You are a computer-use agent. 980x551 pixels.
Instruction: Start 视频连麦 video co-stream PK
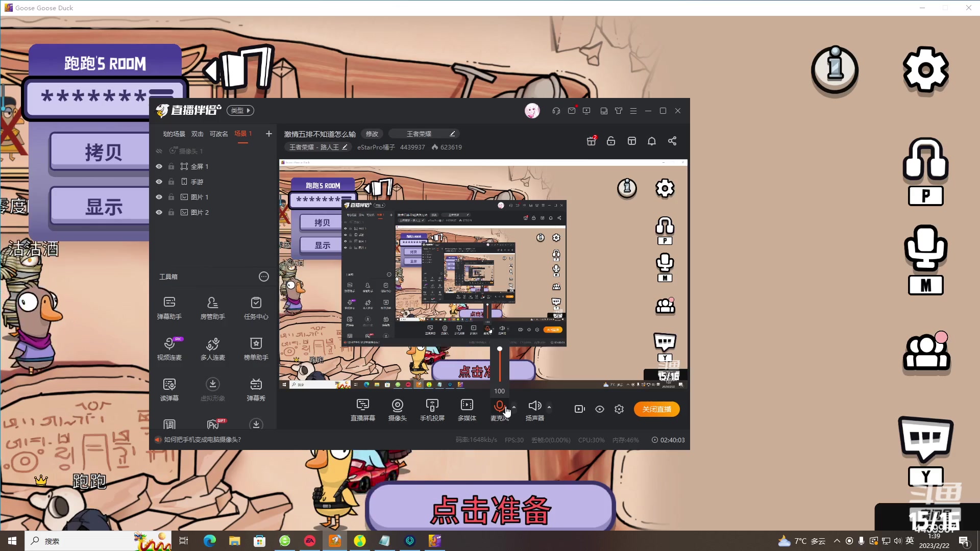point(169,349)
